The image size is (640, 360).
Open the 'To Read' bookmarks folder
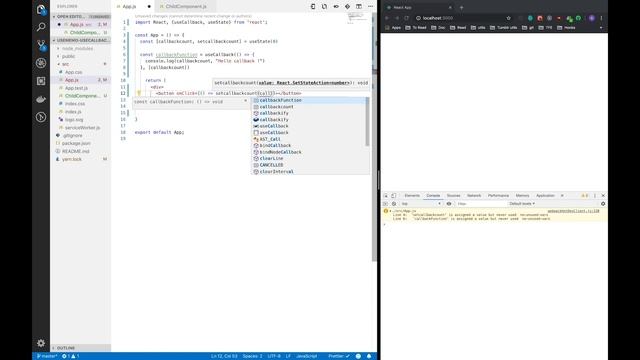click(x=416, y=28)
